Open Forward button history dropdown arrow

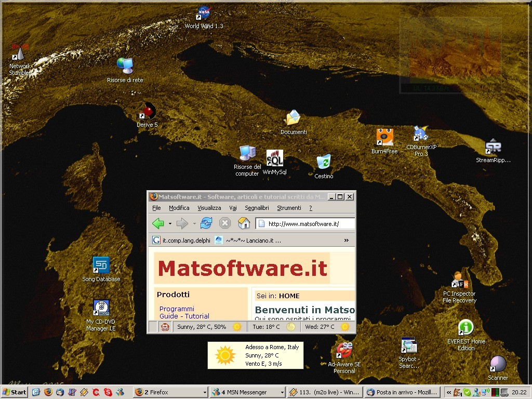(x=194, y=223)
